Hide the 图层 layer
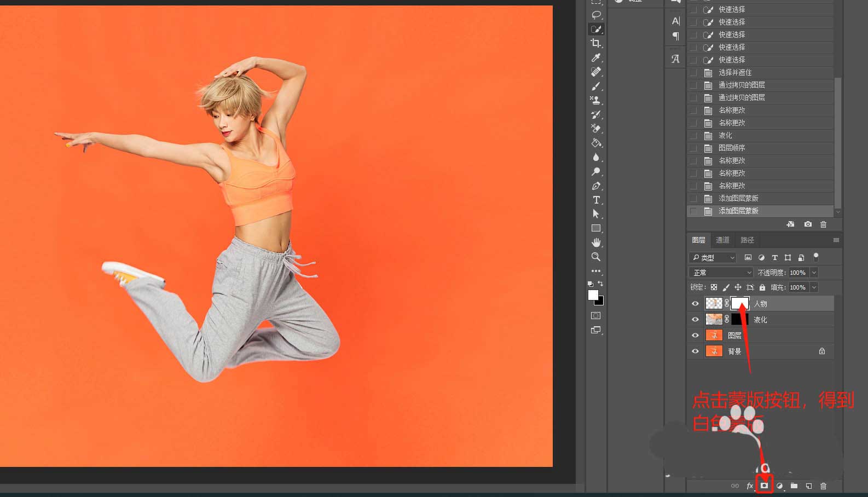The width and height of the screenshot is (868, 497). [x=695, y=335]
